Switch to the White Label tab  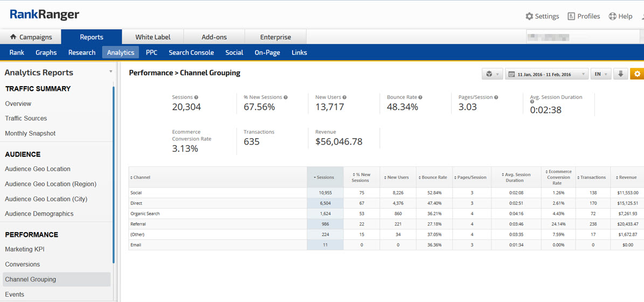pyautogui.click(x=153, y=37)
